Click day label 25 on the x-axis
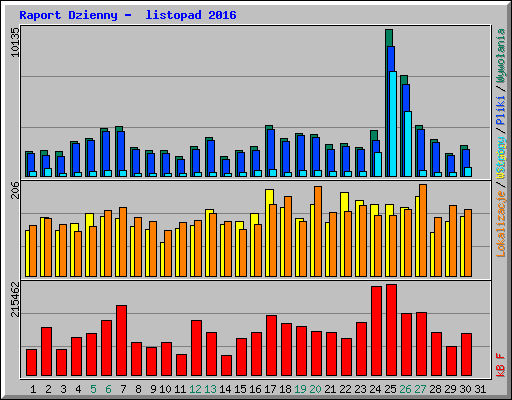The width and height of the screenshot is (512, 400). 390,389
